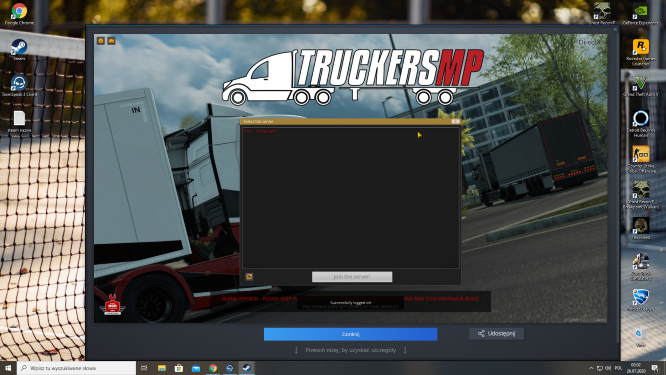Image resolution: width=666 pixels, height=375 pixels.
Task: Click the first orange icon on the screenshot's top-left
Action: [x=101, y=41]
